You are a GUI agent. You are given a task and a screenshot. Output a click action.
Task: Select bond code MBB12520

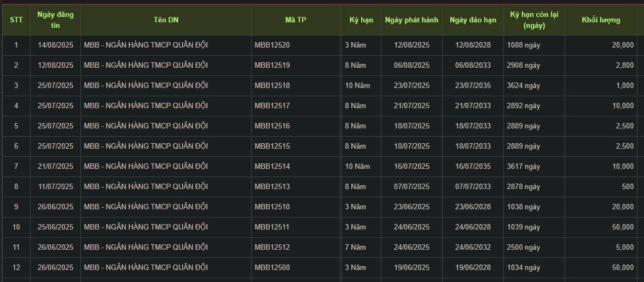click(x=272, y=45)
